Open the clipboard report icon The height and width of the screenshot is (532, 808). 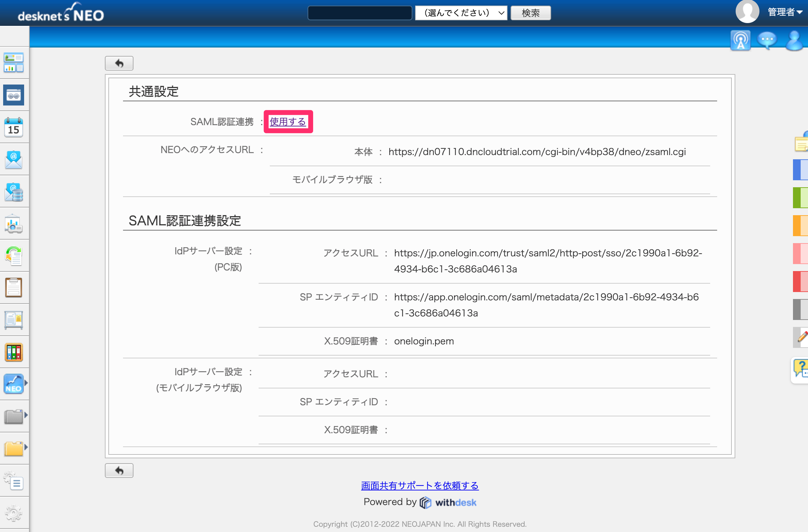[14, 288]
